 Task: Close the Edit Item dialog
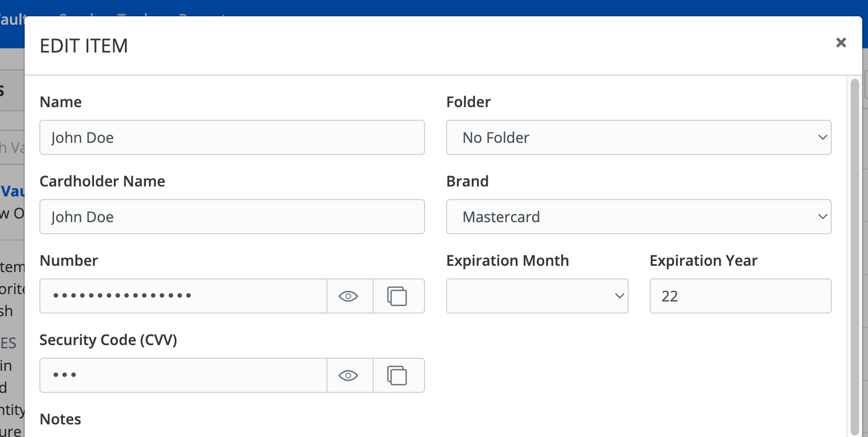tap(841, 43)
